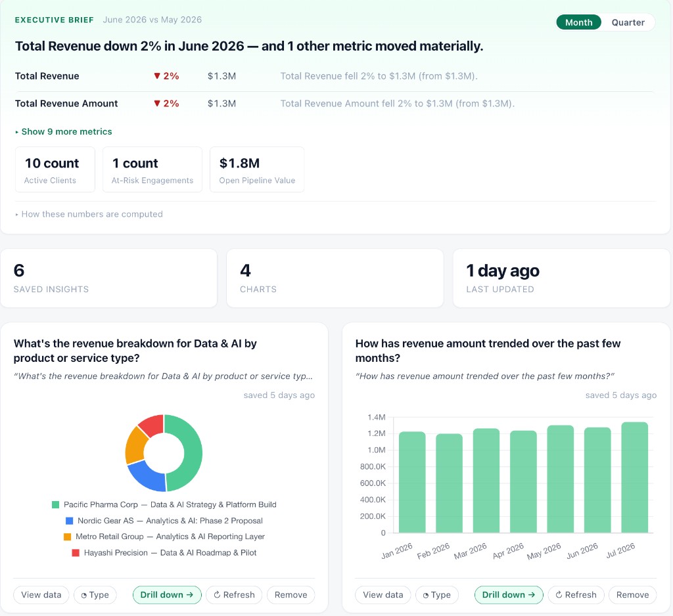This screenshot has width=673, height=616.
Task: Click the Jul 2026 bar
Action: point(634,477)
